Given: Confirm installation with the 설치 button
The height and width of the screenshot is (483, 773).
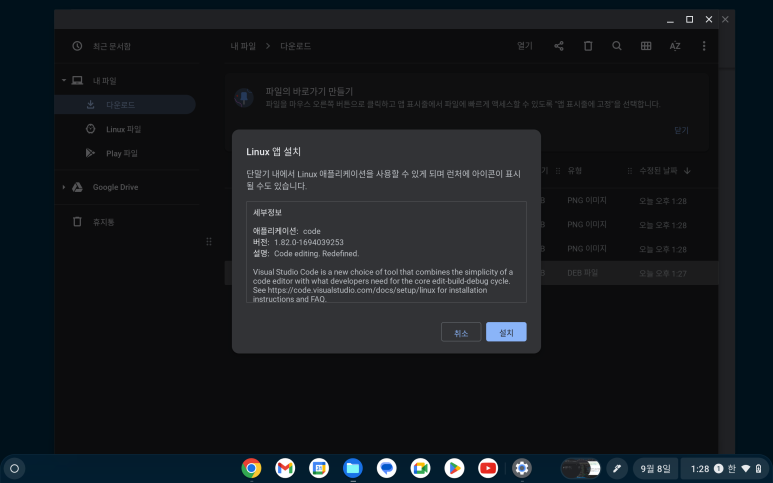Looking at the screenshot, I should pyautogui.click(x=506, y=332).
